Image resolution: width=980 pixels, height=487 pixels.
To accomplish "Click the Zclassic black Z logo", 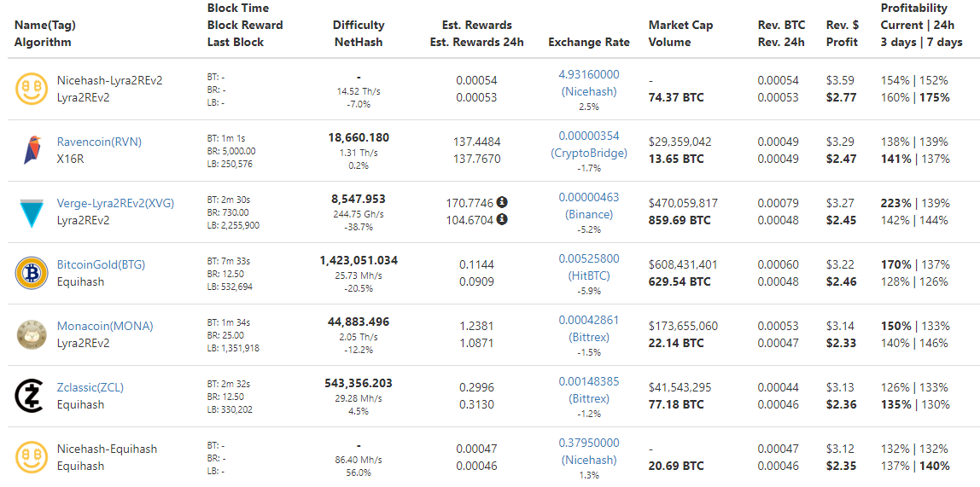I will click(31, 396).
